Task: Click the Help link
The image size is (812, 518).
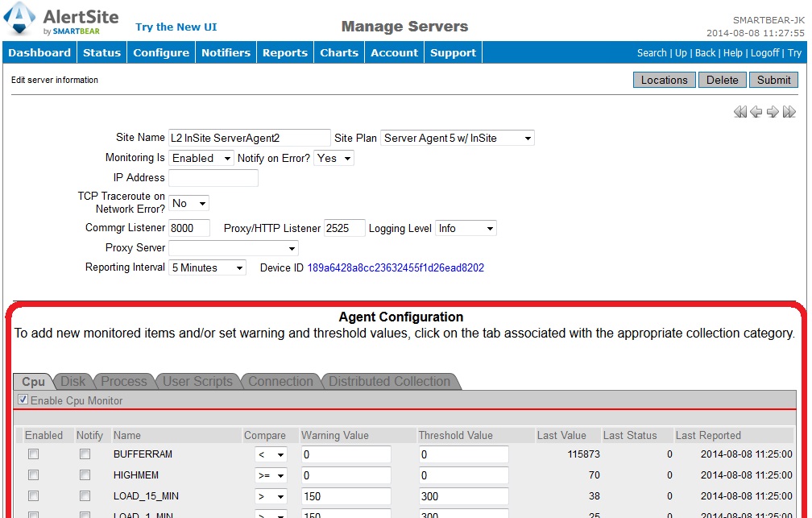Action: pos(733,53)
